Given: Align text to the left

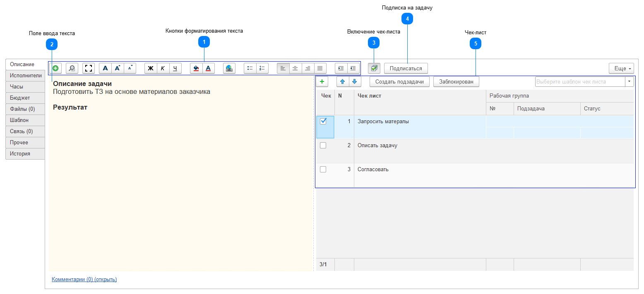Looking at the screenshot, I should click(283, 68).
